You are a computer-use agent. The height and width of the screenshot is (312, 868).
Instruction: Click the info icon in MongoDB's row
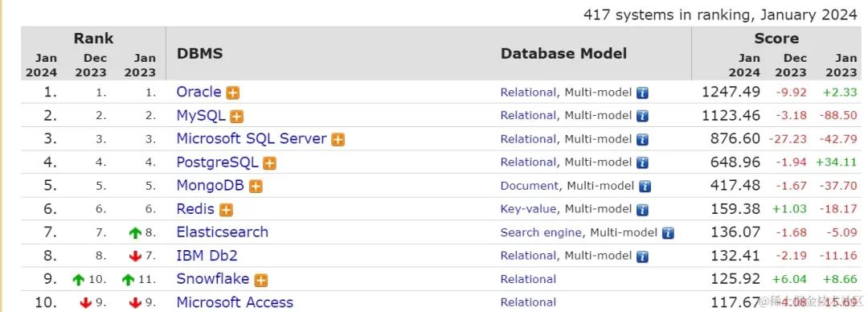tap(645, 187)
